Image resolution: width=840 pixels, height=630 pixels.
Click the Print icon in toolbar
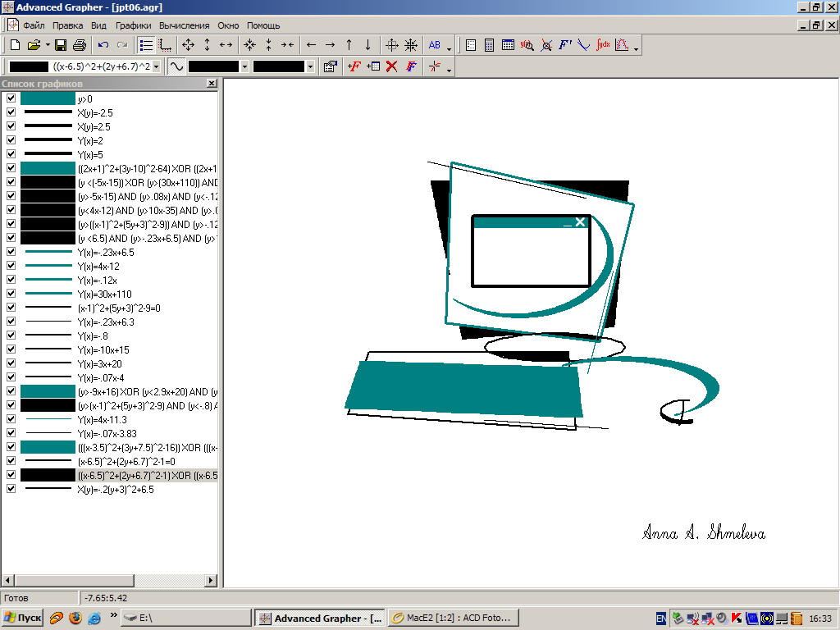80,45
